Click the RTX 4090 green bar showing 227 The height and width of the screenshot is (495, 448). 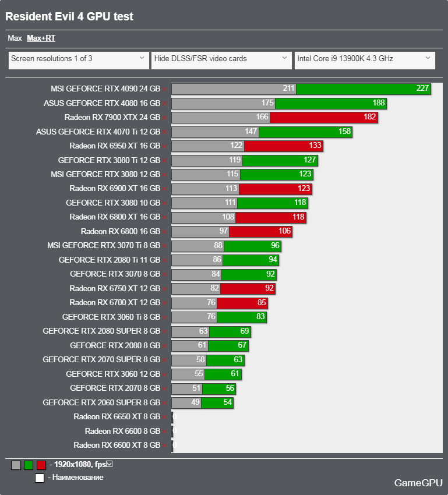pyautogui.click(x=364, y=89)
